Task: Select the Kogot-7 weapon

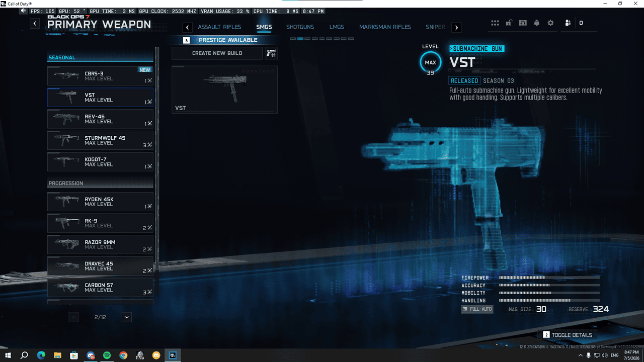Action: 100,162
